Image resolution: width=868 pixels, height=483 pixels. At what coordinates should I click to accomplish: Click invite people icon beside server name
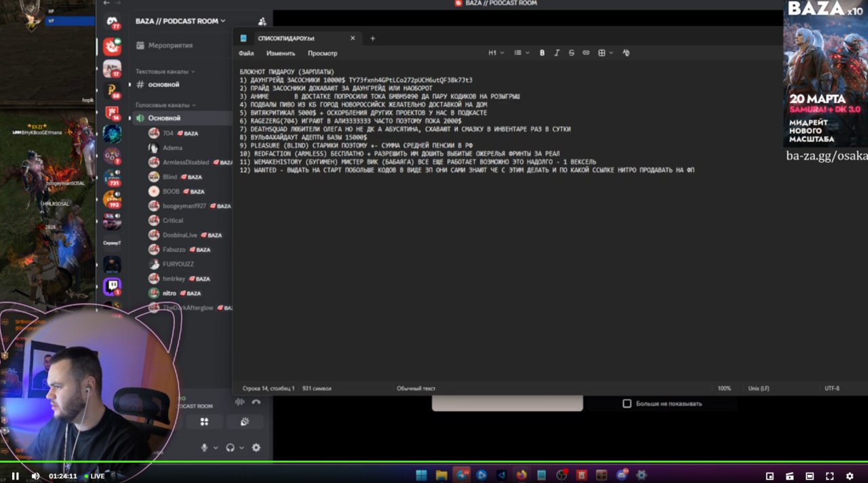tap(262, 22)
